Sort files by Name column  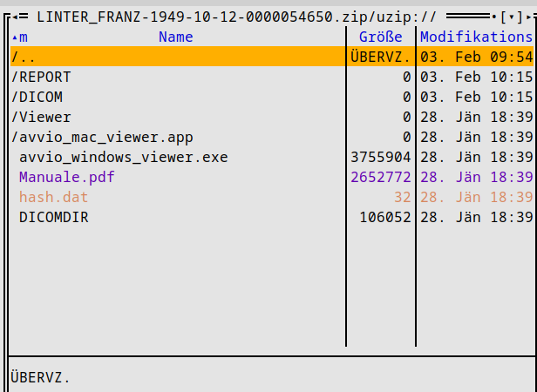point(175,37)
